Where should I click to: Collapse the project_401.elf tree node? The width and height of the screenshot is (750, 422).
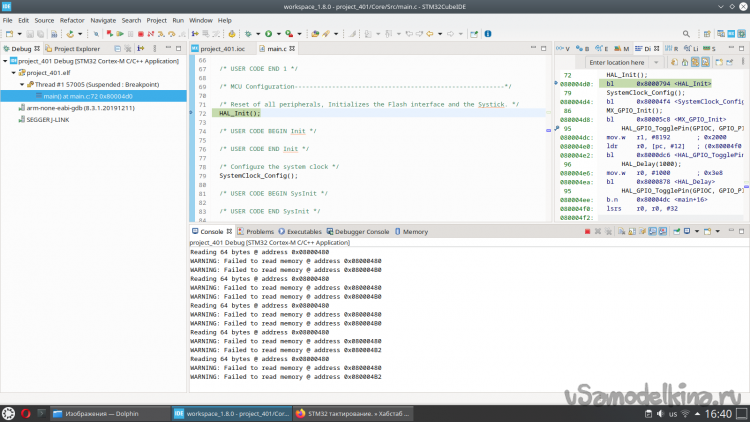(x=14, y=72)
